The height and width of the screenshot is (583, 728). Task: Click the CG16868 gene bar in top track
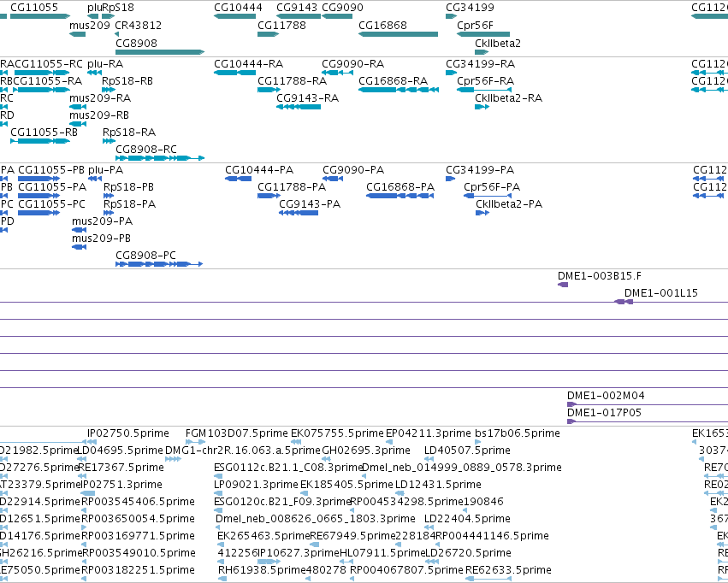coord(398,34)
